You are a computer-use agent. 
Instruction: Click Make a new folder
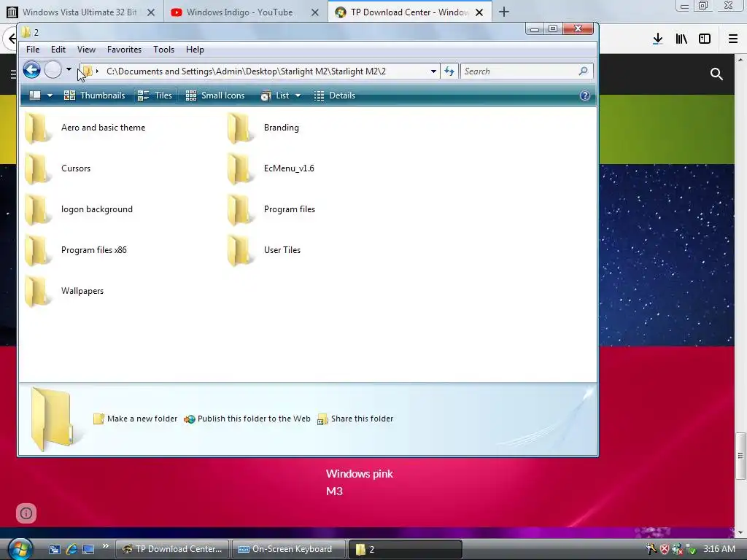pyautogui.click(x=135, y=419)
